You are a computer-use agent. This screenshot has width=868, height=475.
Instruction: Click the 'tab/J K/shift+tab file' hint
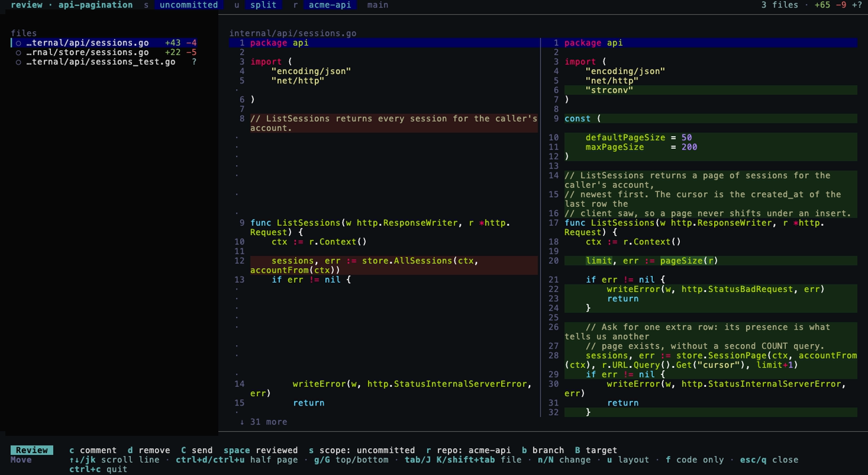click(463, 460)
